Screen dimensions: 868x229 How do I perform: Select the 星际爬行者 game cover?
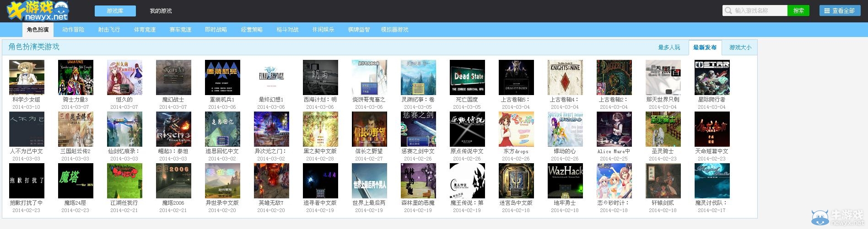coord(712,77)
